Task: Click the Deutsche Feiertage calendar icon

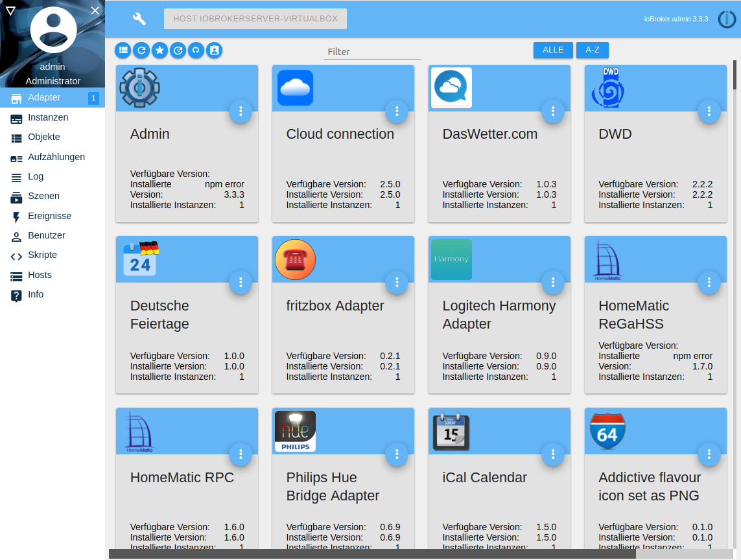Action: point(141,259)
